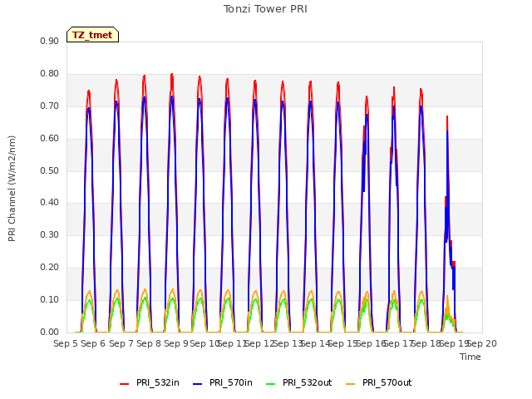Click the Sep 8 x-axis tick label
This screenshot has height=399, width=532.
point(149,343)
